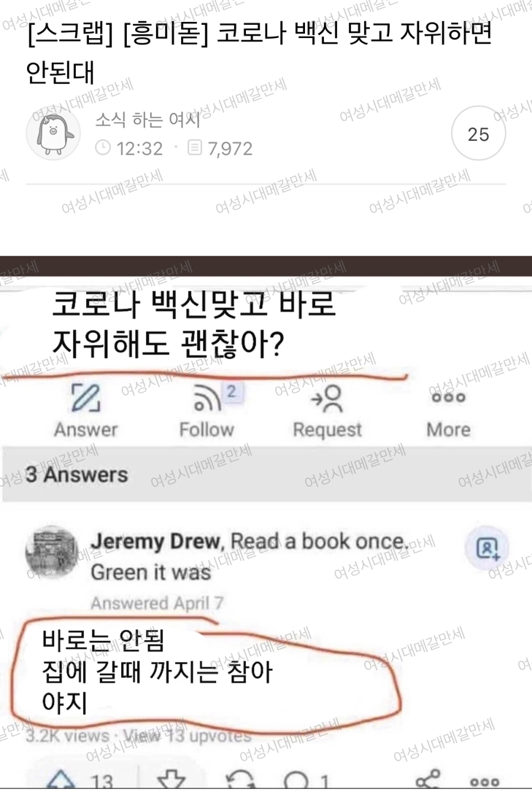Click the Answer pencil icon

(85, 398)
